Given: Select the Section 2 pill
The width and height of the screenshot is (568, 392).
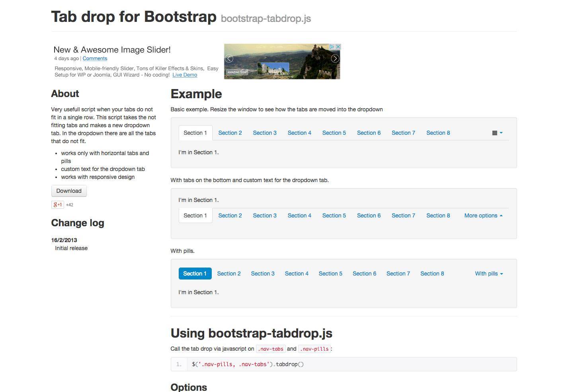Looking at the screenshot, I should coord(229,274).
